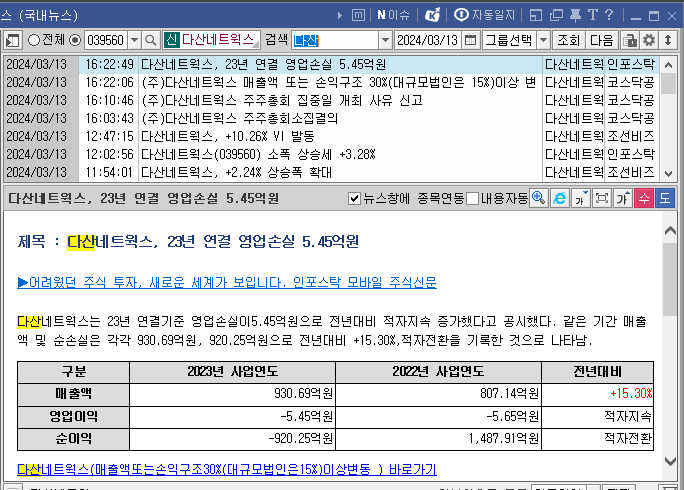Click the 다음 next button
Viewport: 684px width, 490px height.
click(x=602, y=41)
